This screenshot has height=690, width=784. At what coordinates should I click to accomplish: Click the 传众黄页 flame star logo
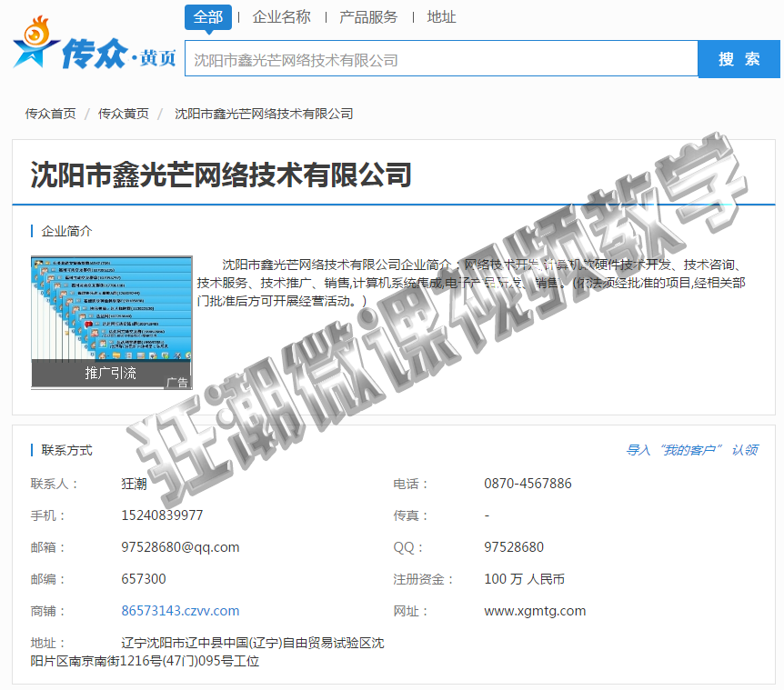point(94,44)
